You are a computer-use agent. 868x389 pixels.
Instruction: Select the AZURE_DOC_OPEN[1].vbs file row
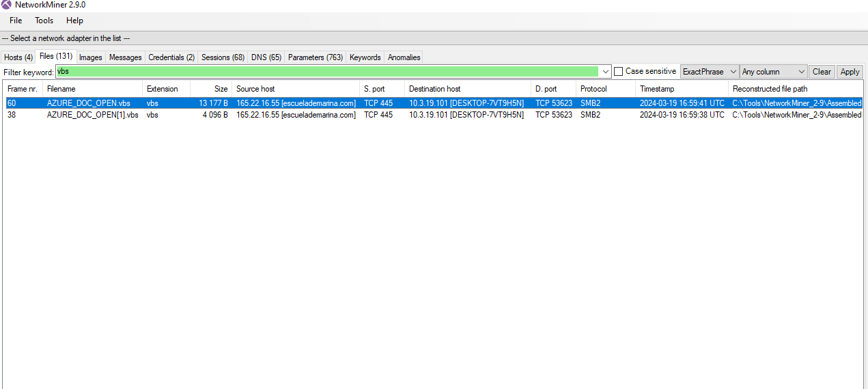[x=434, y=115]
